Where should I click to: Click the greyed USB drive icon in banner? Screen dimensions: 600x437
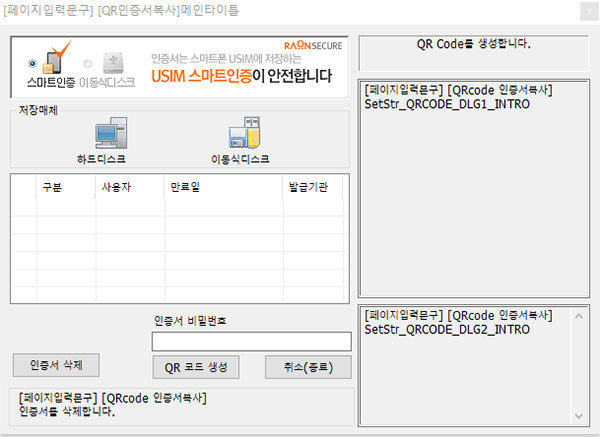111,61
